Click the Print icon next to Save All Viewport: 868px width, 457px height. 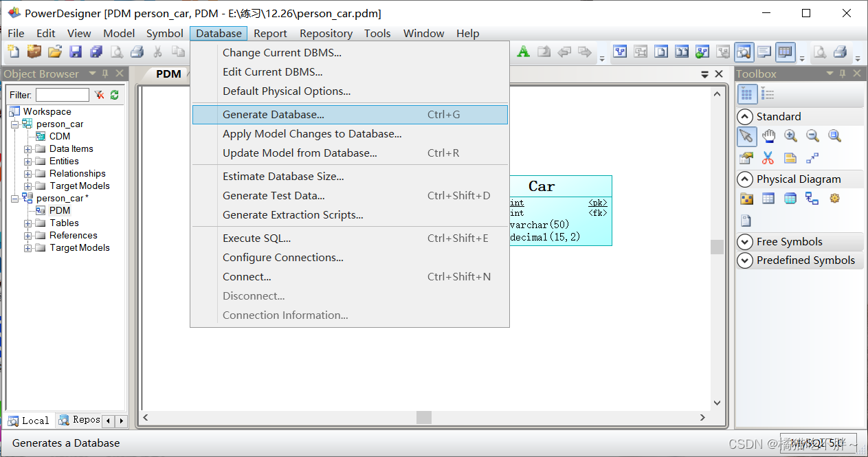(x=137, y=52)
